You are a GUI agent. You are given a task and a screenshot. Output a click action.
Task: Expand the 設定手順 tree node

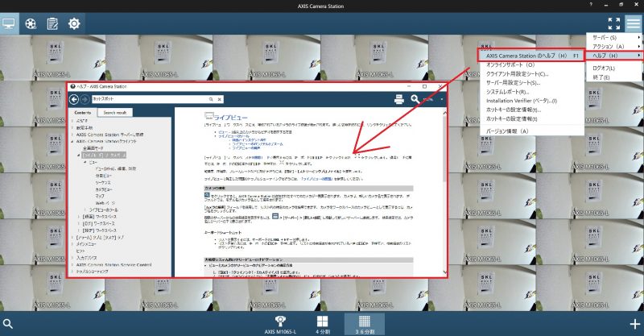[x=72, y=128]
